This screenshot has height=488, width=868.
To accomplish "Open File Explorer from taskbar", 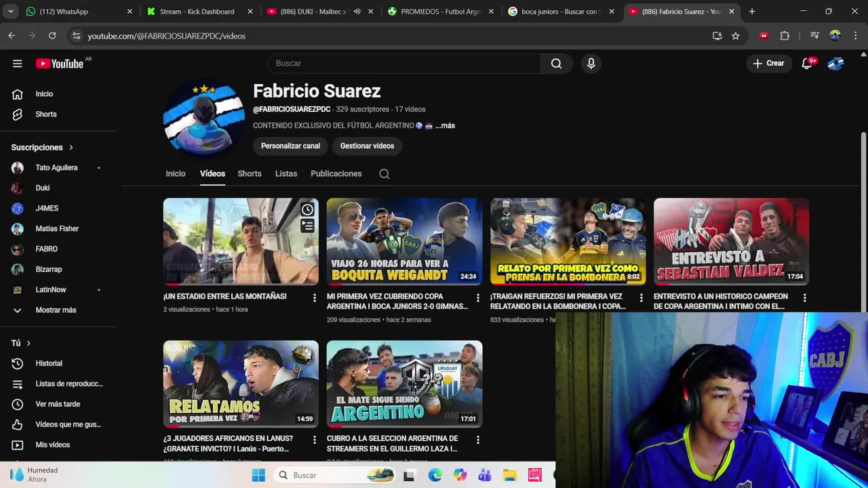I will [510, 475].
